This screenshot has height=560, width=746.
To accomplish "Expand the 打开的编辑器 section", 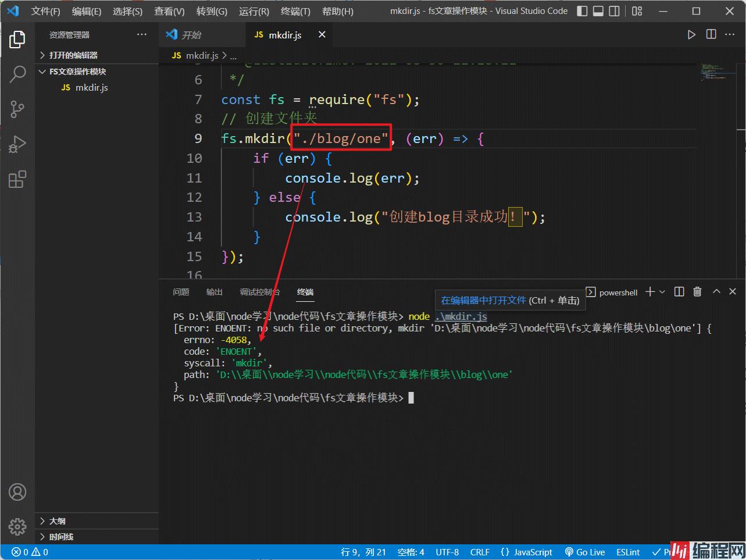I will [x=97, y=55].
